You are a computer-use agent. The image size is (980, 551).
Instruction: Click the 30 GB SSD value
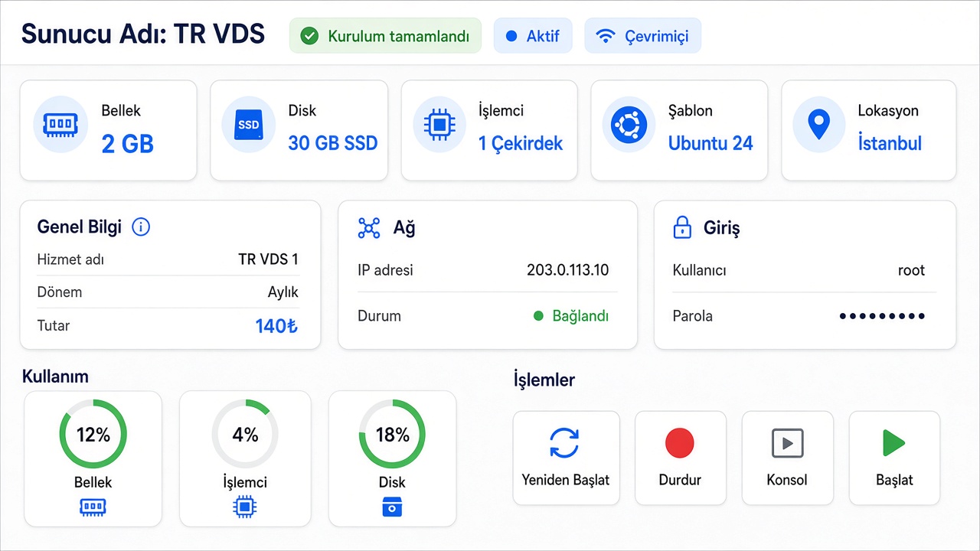click(333, 143)
